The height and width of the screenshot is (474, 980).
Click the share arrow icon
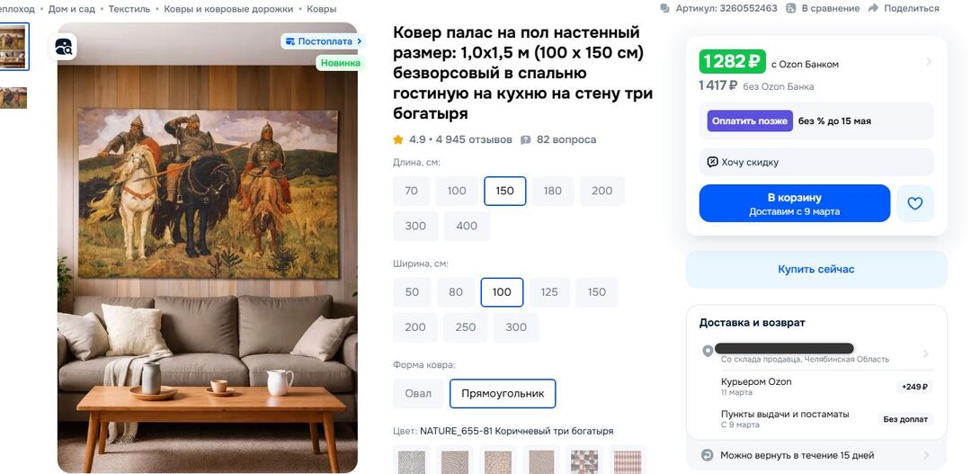click(873, 8)
